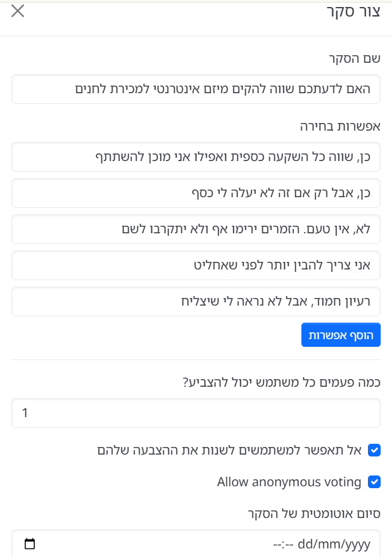Open the calendar picker icon
This screenshot has height=556, width=392.
click(30, 543)
